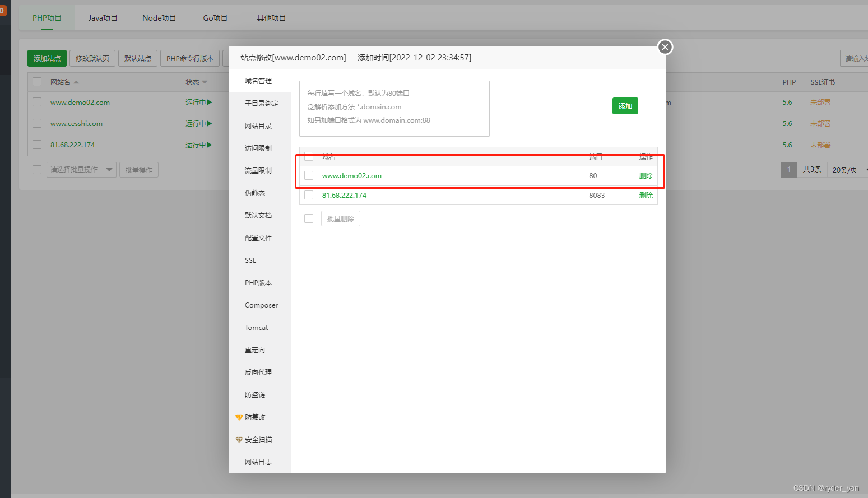868x498 pixels.
Task: Tick the www.demo02.com site list checkbox
Action: 37,102
